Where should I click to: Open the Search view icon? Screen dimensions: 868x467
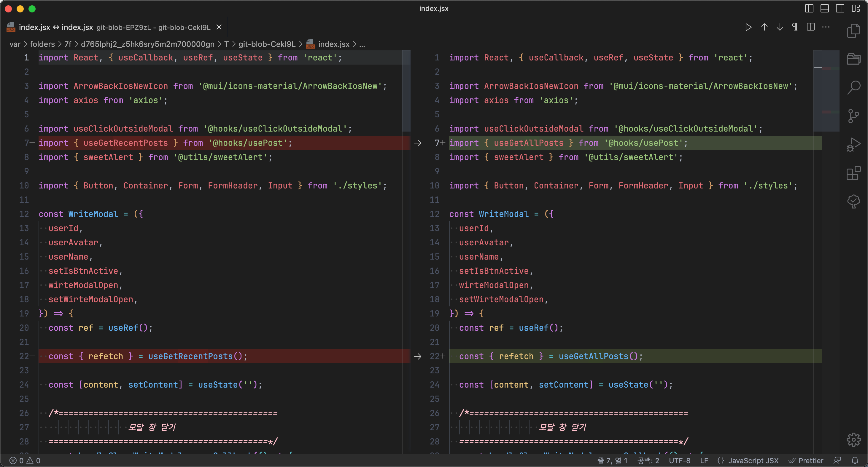tap(853, 87)
